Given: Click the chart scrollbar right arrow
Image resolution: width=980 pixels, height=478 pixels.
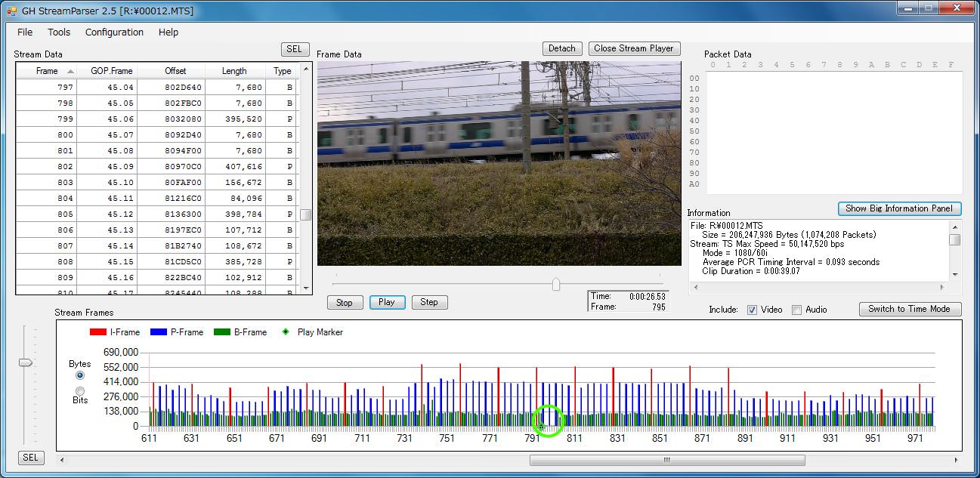Looking at the screenshot, I should coord(957,460).
